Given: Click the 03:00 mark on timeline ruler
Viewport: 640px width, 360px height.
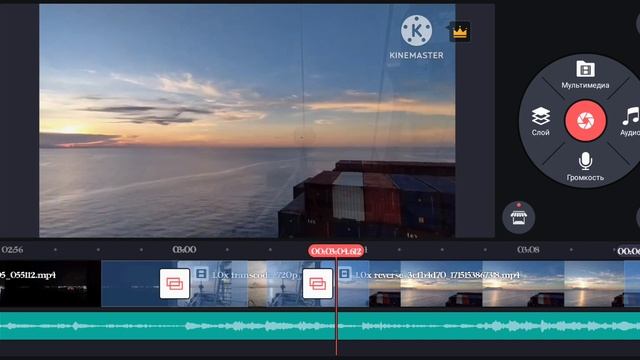Looking at the screenshot, I should 184,249.
